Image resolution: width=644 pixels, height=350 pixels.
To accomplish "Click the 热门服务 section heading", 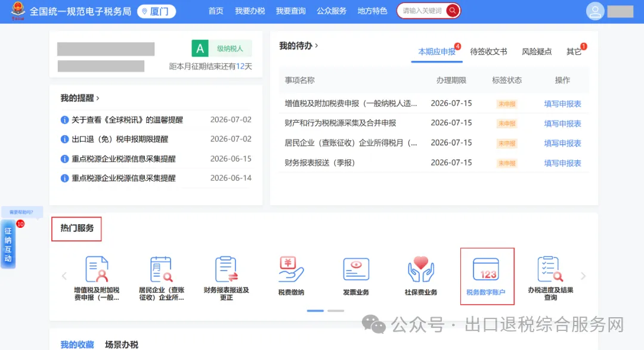I will [x=77, y=228].
